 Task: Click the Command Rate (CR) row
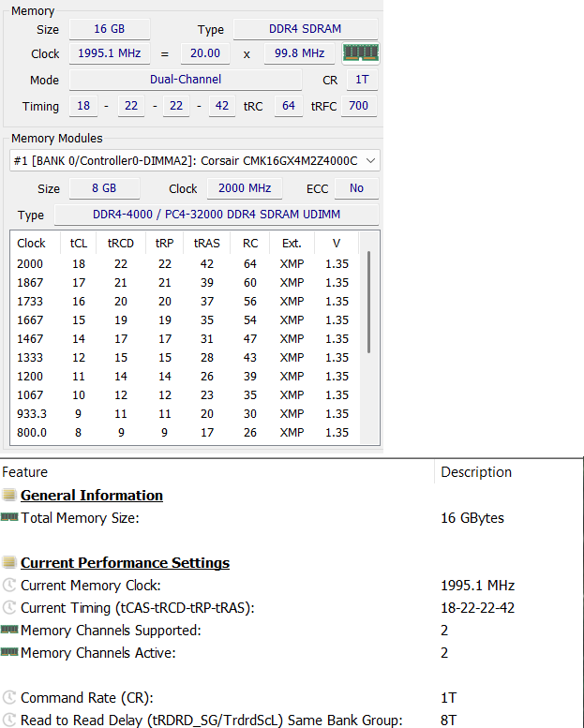click(x=292, y=697)
